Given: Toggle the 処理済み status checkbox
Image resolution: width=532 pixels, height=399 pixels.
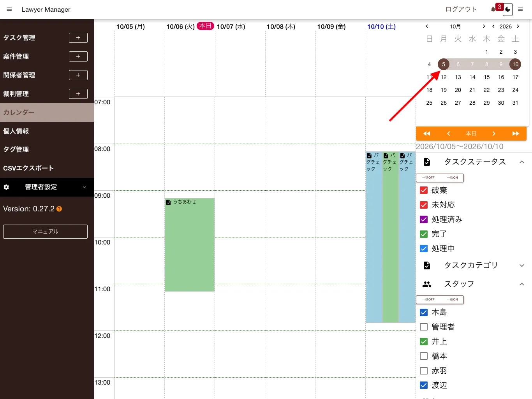Looking at the screenshot, I should tap(424, 220).
